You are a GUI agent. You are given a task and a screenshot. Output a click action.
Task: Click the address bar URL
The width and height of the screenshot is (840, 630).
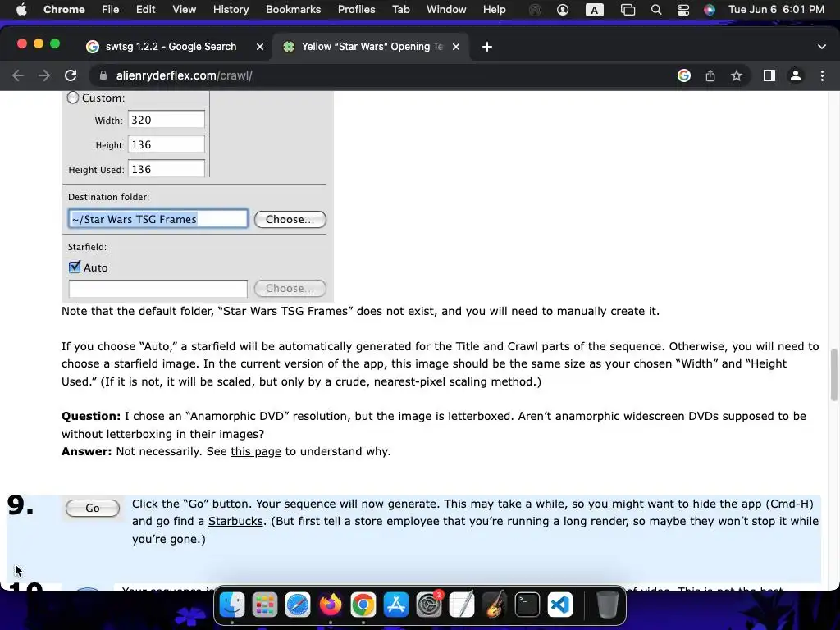[185, 75]
